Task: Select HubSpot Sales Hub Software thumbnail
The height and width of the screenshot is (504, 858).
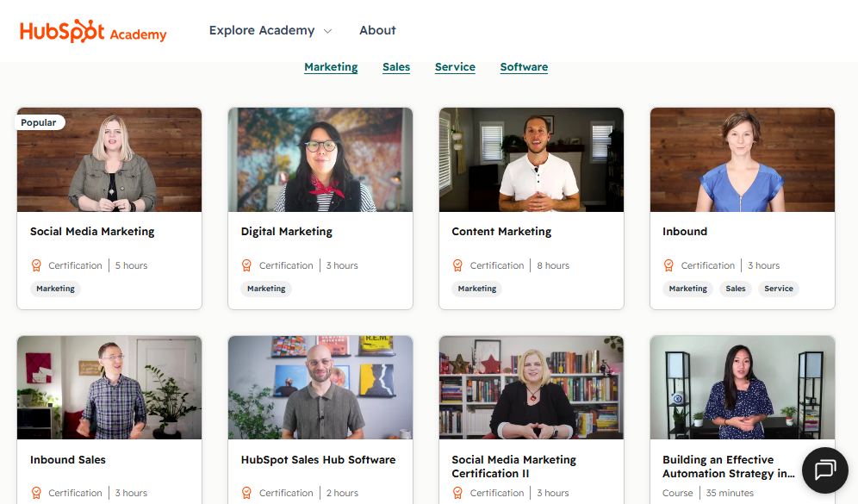Action: pos(320,388)
